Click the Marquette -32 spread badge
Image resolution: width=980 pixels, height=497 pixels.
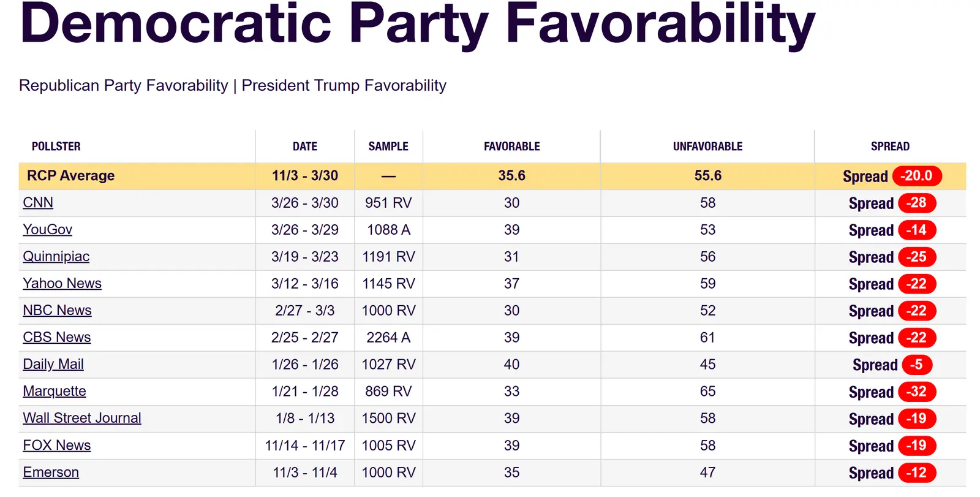[916, 392]
